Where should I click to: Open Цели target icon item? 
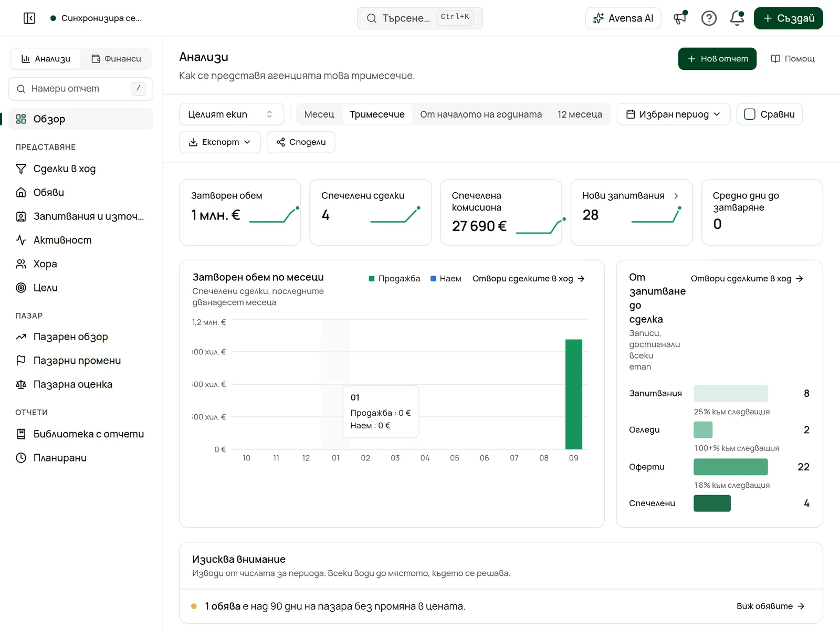click(81, 288)
